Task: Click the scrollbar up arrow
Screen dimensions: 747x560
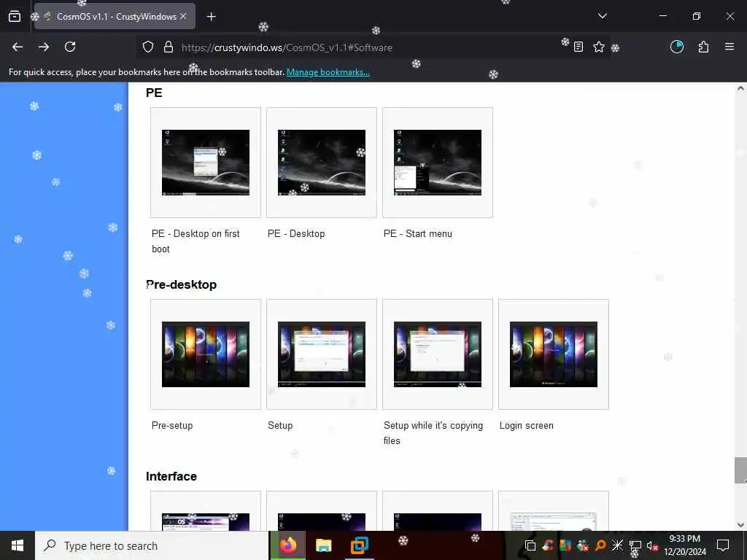Action: click(740, 88)
